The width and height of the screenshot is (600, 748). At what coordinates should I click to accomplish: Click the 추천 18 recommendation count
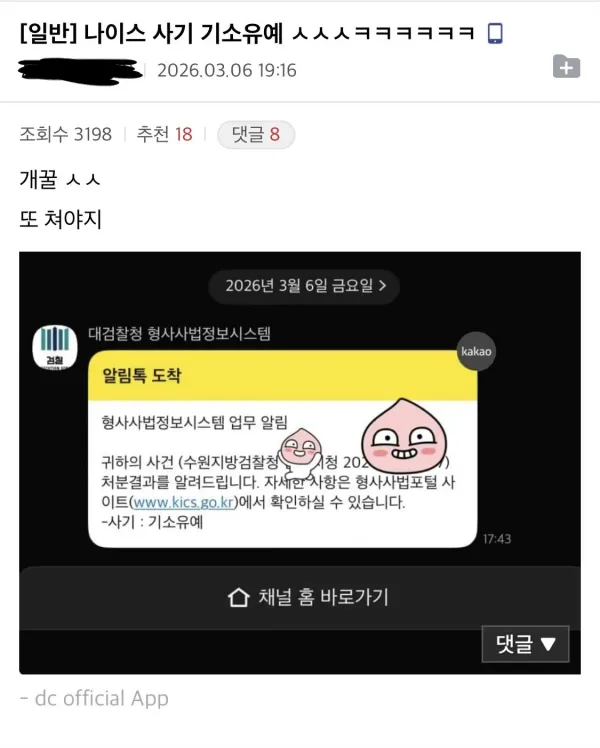click(x=164, y=135)
